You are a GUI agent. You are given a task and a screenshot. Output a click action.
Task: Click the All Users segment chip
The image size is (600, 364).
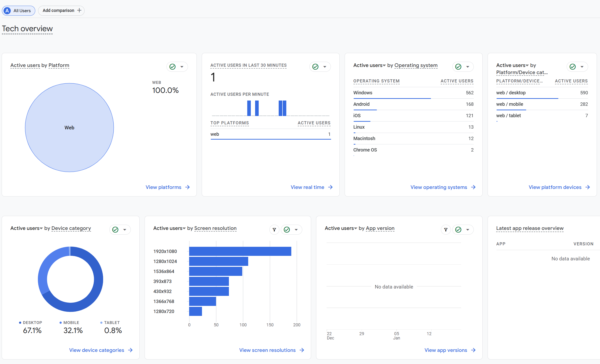[x=19, y=11]
